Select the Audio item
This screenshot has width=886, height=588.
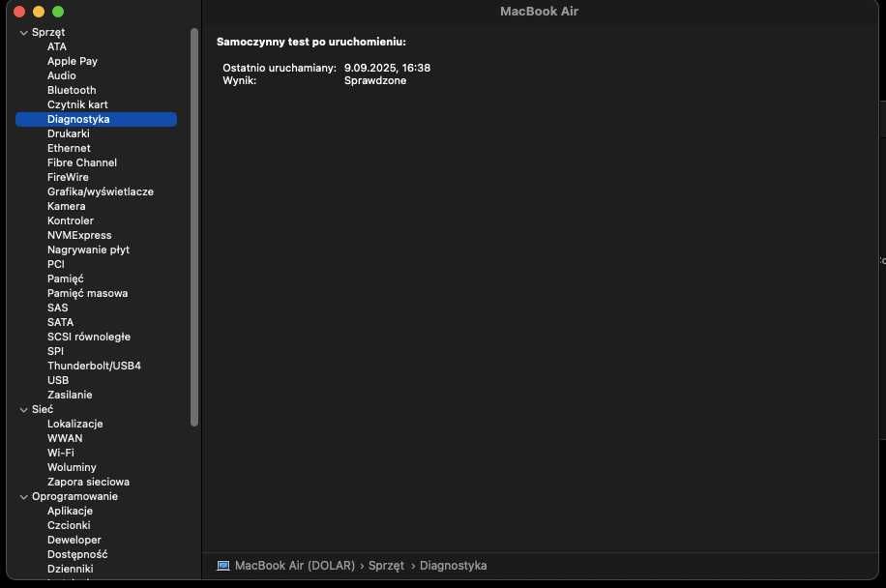[x=62, y=75]
